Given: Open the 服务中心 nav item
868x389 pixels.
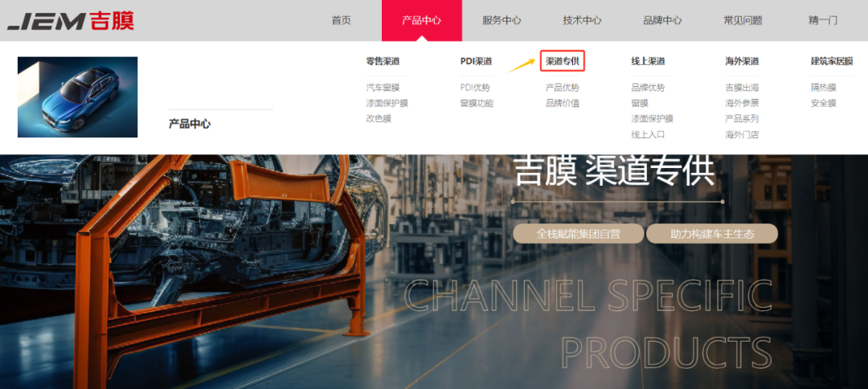Looking at the screenshot, I should click(502, 20).
